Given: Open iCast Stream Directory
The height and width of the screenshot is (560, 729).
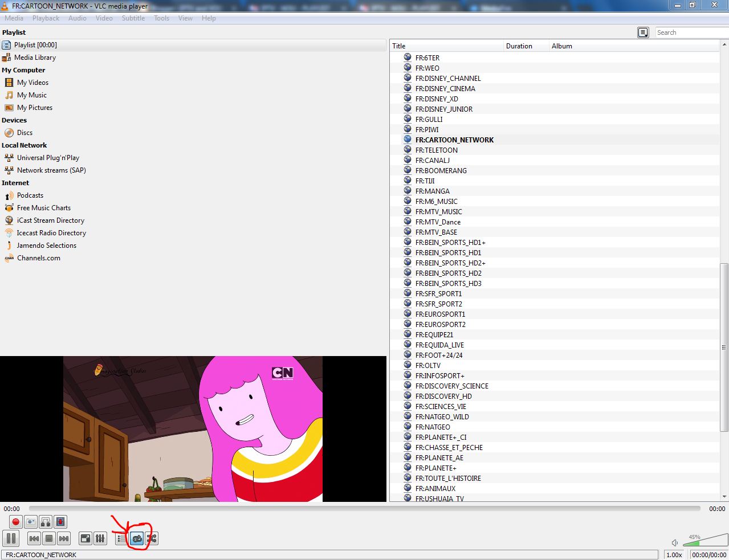Looking at the screenshot, I should tap(50, 220).
